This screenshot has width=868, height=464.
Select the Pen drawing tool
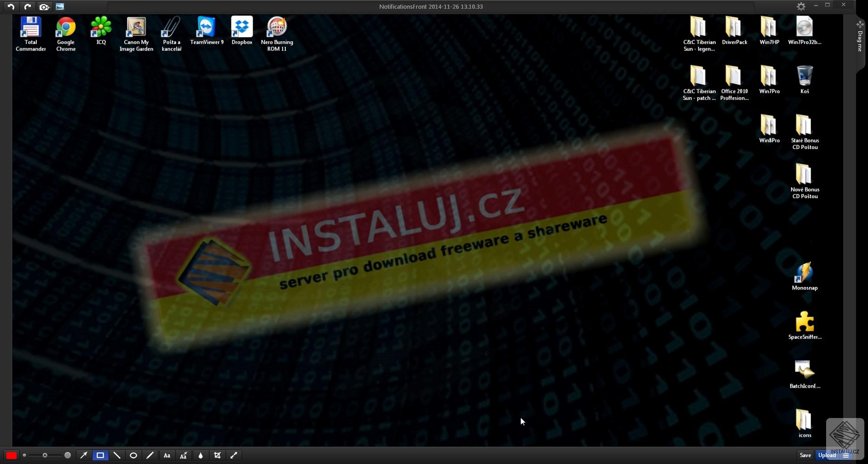150,455
